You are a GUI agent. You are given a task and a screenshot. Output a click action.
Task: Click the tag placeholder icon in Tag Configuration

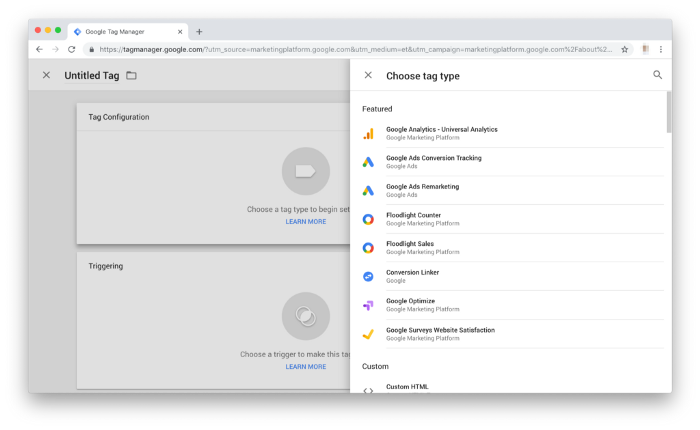tap(306, 171)
